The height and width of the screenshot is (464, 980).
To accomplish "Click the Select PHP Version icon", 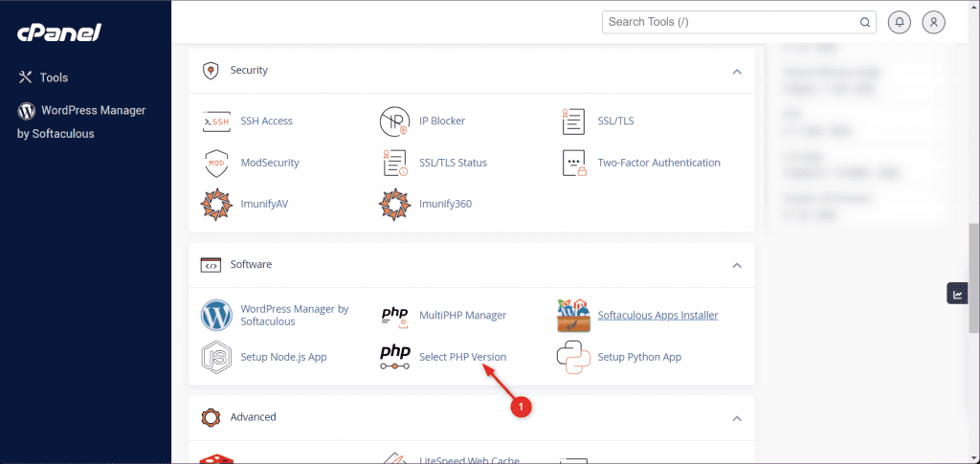I will 395,357.
